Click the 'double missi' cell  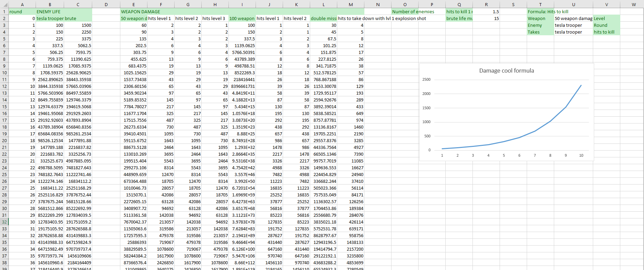pos(323,18)
